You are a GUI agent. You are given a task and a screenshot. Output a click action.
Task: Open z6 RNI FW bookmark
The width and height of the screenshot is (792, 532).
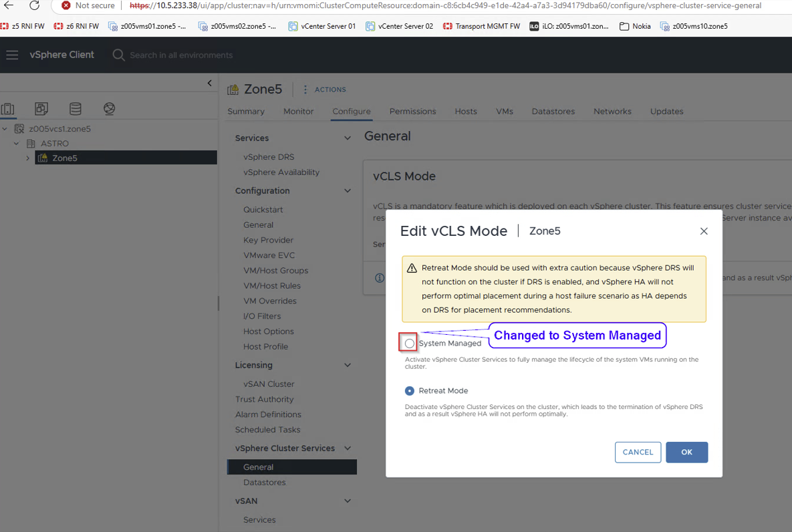[x=76, y=26]
